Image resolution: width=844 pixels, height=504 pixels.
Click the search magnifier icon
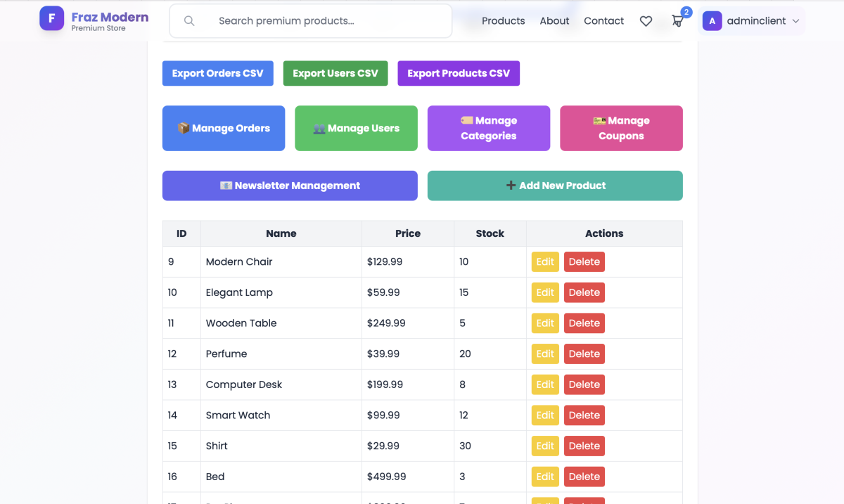(189, 21)
